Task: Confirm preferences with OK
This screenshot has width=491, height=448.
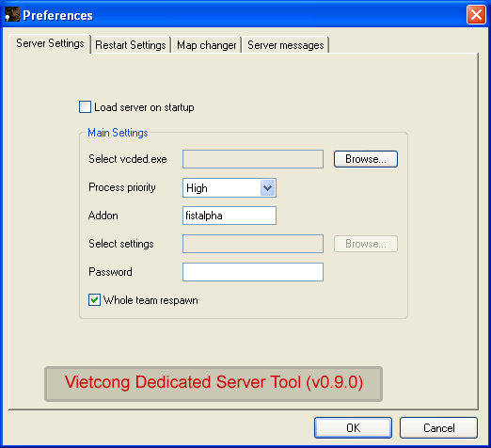Action: 353,427
